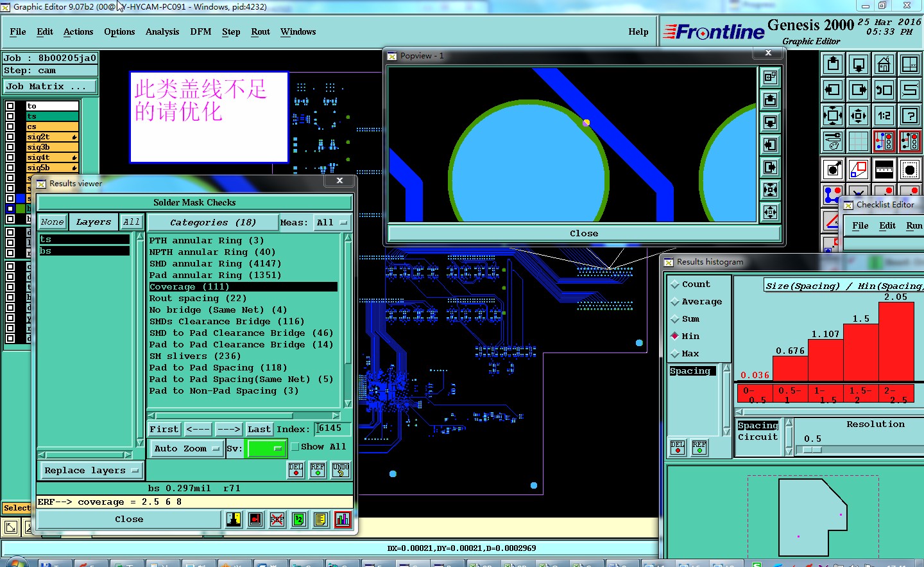This screenshot has height=567, width=924.
Task: Enable the Show All checkbox
Action: click(295, 446)
